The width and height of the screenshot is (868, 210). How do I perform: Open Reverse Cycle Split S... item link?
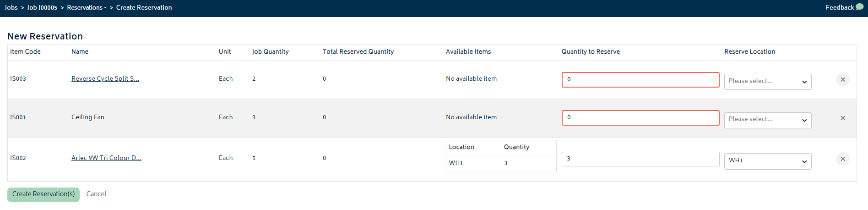tap(105, 78)
